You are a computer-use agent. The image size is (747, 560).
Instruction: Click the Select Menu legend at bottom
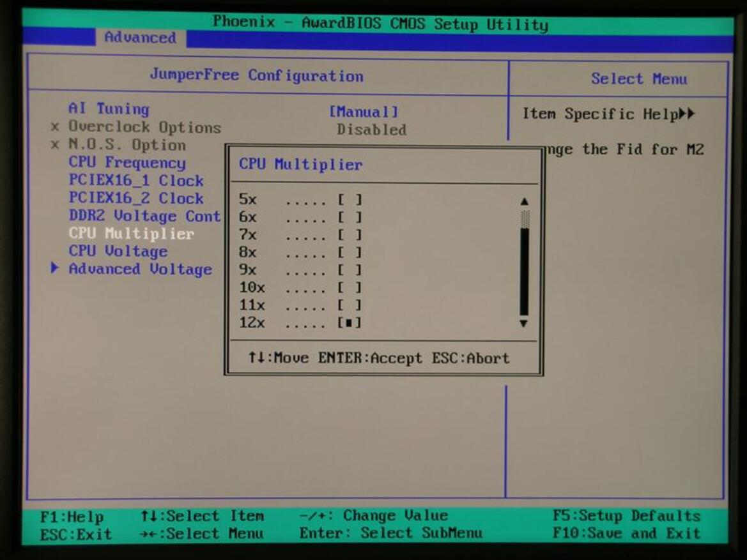click(201, 533)
